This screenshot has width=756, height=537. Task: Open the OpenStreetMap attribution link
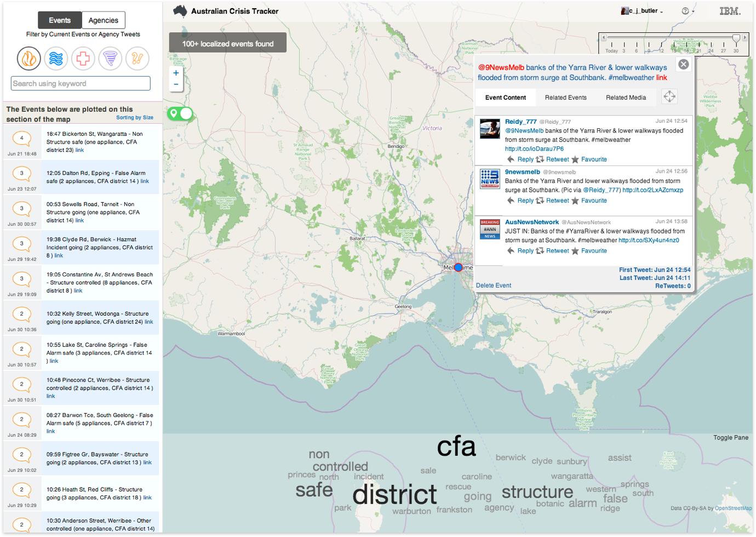coord(734,509)
